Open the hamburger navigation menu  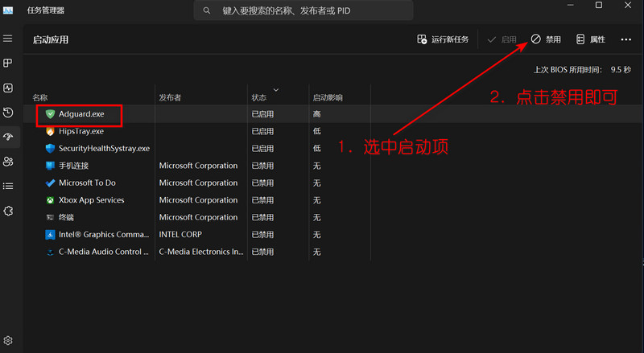click(8, 39)
